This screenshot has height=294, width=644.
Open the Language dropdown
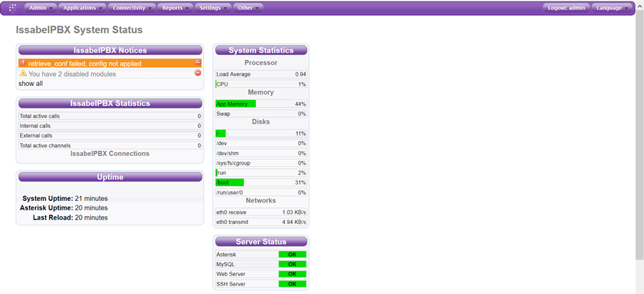point(613,8)
